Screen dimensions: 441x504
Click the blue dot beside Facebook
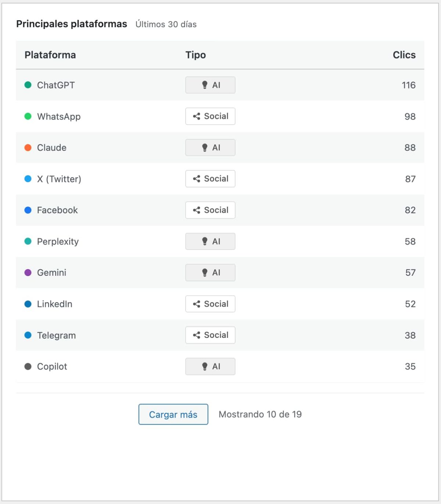coord(28,210)
